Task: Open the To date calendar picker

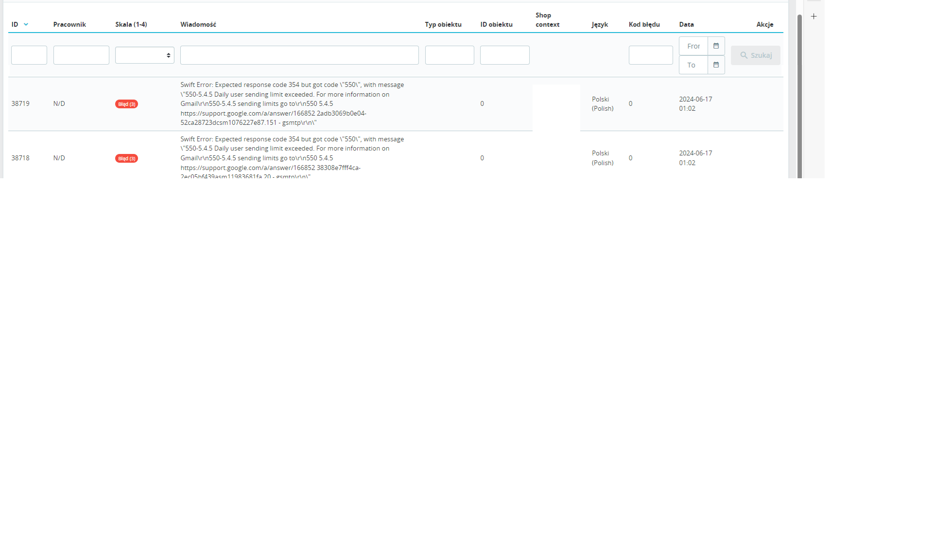Action: click(716, 65)
